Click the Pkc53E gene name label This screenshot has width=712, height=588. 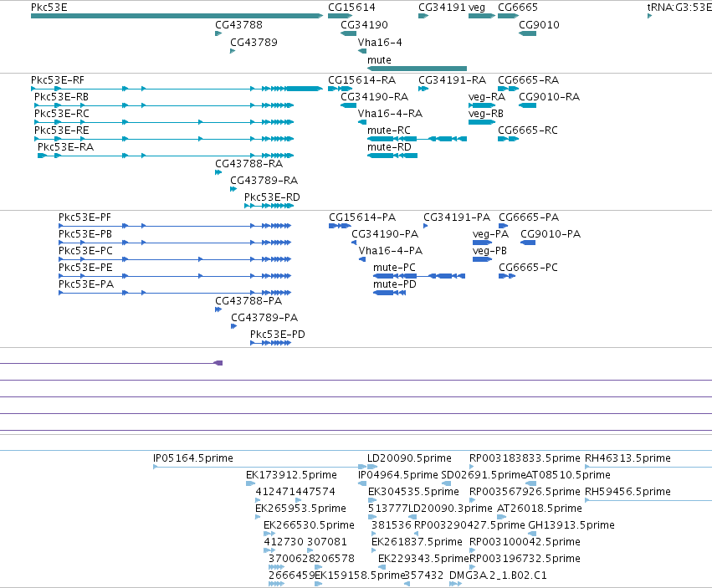click(x=49, y=8)
